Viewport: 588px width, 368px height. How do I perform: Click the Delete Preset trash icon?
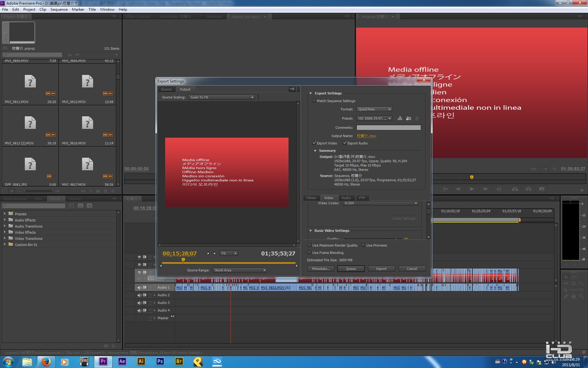[x=417, y=118]
